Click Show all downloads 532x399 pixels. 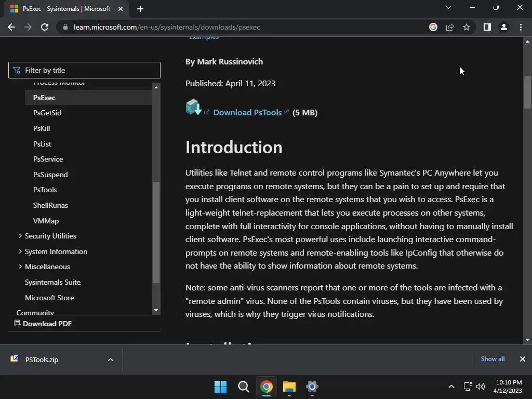click(493, 359)
